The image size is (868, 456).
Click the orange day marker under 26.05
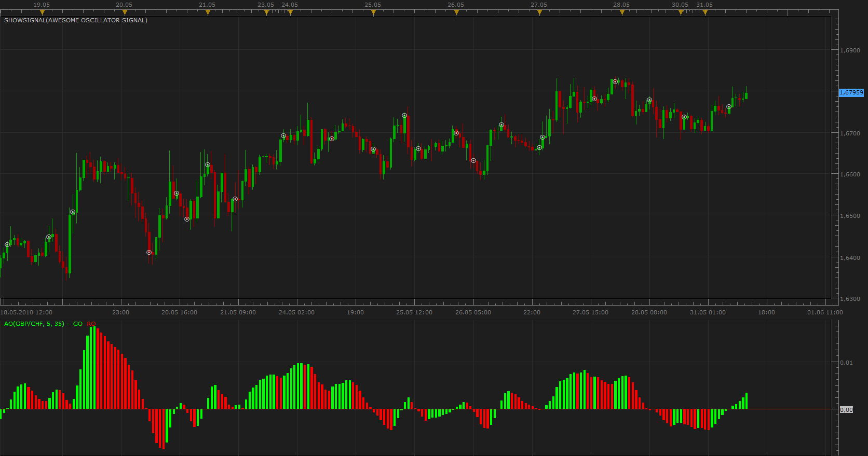[456, 13]
